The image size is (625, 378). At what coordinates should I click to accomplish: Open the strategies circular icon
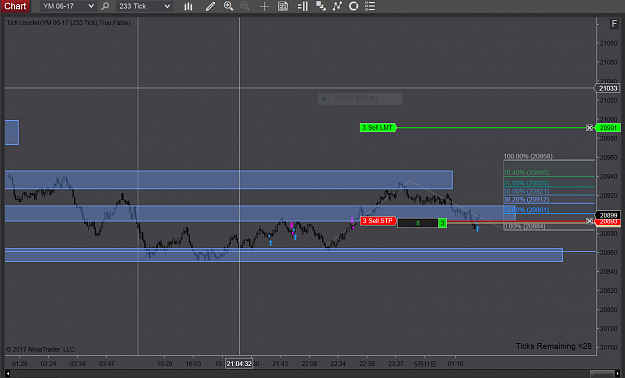(354, 6)
